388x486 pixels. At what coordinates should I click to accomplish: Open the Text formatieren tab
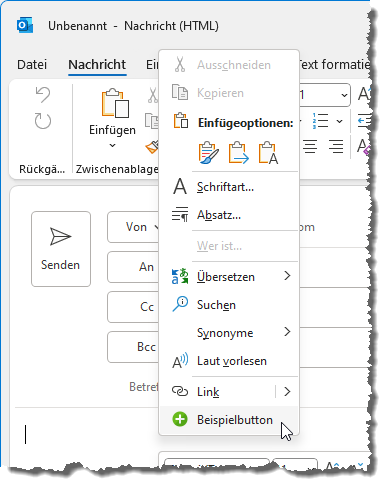pyautogui.click(x=334, y=65)
